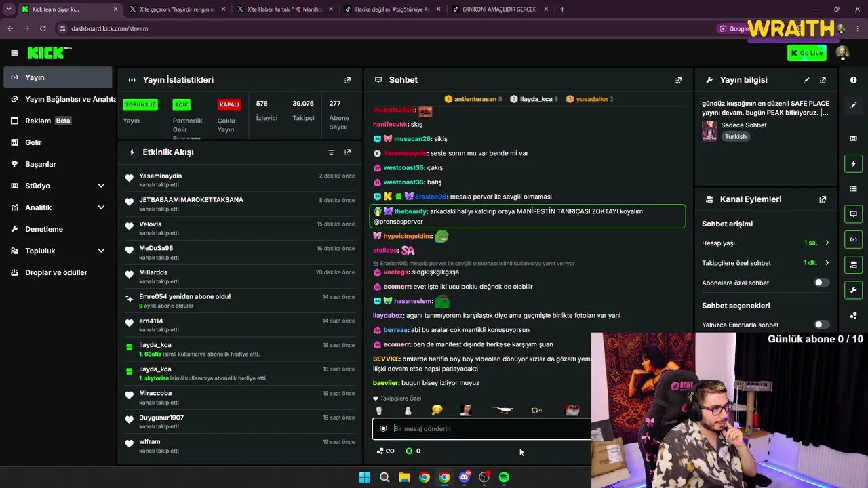Open a new browser tab with plus button
The height and width of the screenshot is (488, 868).
pyautogui.click(x=562, y=9)
